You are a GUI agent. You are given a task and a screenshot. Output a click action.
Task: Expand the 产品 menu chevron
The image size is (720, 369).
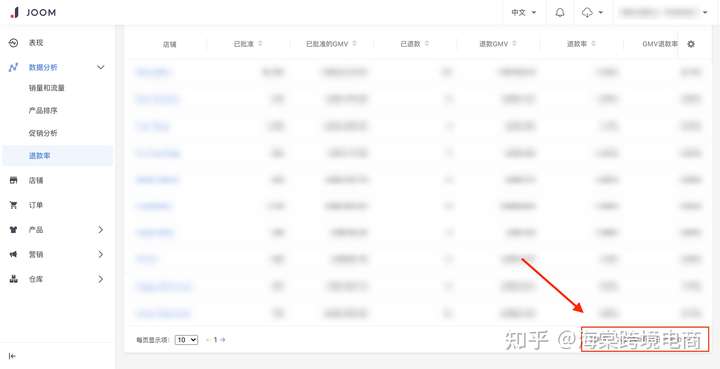pyautogui.click(x=101, y=229)
